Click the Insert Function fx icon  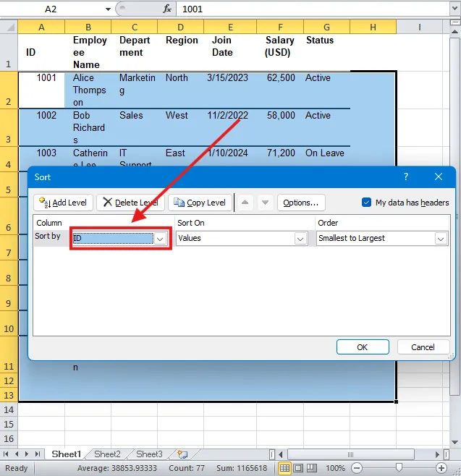click(167, 9)
